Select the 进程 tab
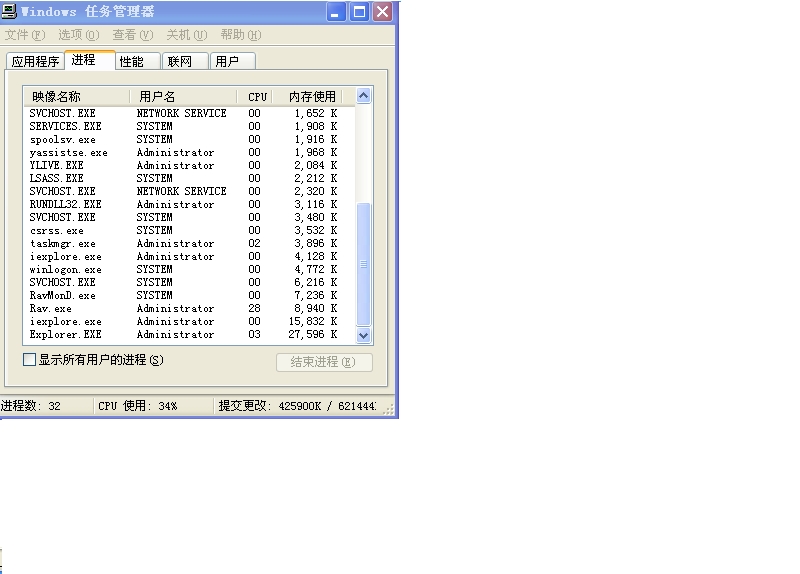The width and height of the screenshot is (800, 574). 90,60
